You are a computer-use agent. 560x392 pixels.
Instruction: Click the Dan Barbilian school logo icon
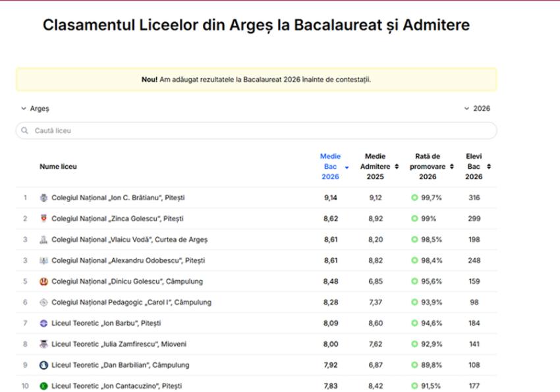click(43, 365)
